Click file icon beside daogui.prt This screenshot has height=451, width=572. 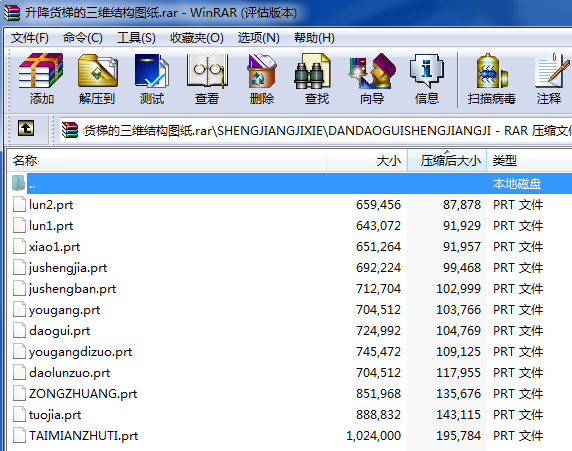[x=19, y=330]
